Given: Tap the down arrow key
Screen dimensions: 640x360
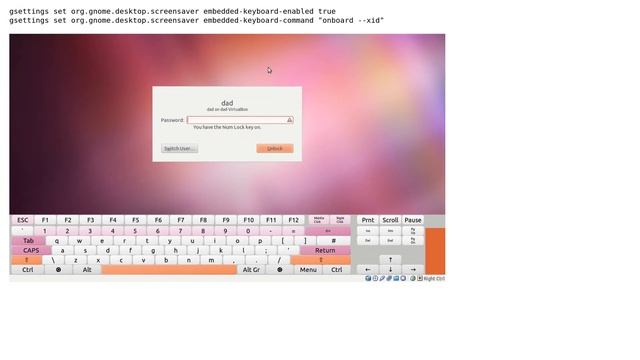Looking at the screenshot, I should click(x=390, y=270).
